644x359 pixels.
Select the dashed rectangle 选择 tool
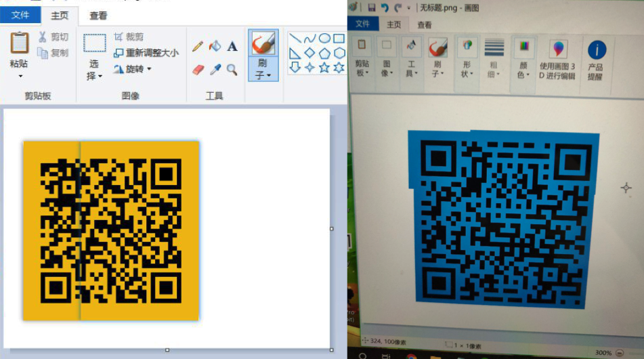click(94, 43)
